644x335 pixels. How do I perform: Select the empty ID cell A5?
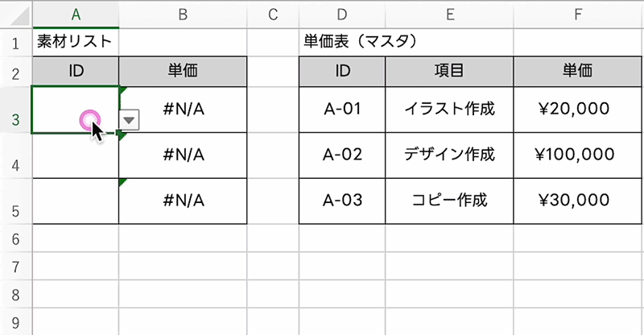[76, 200]
